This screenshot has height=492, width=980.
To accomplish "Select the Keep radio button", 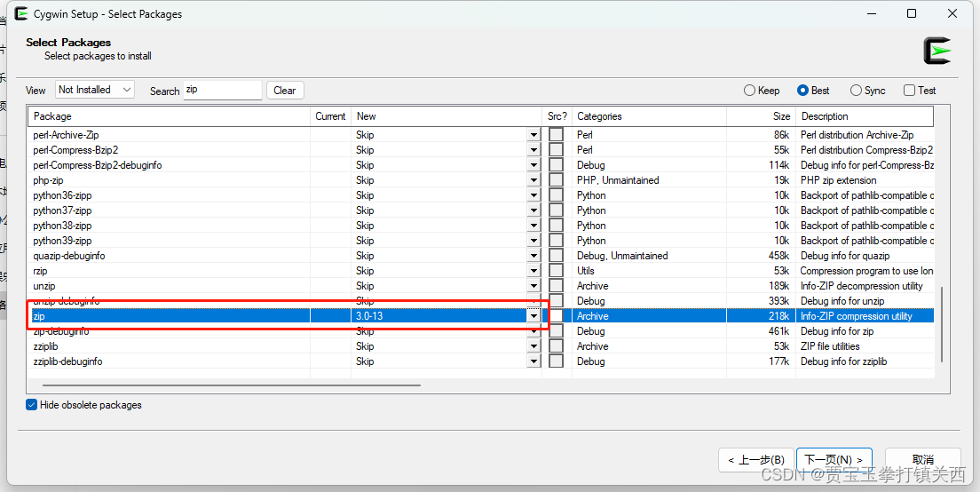I will point(750,90).
